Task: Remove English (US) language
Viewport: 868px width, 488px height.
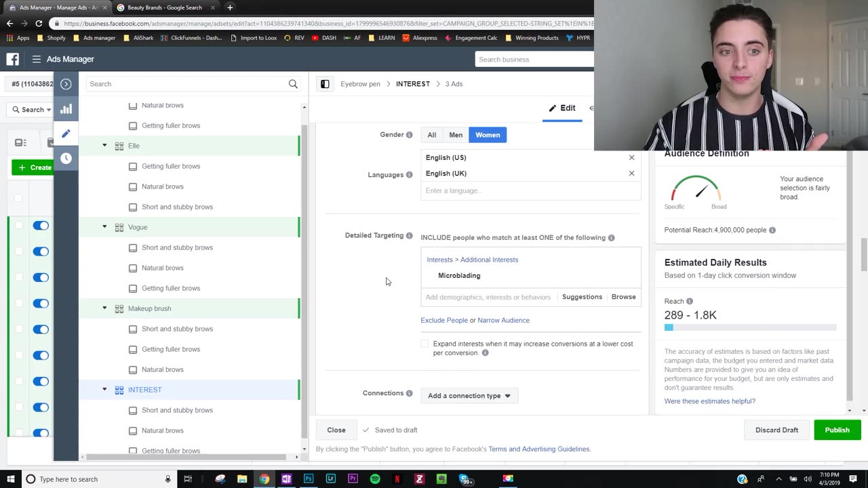Action: tap(631, 157)
